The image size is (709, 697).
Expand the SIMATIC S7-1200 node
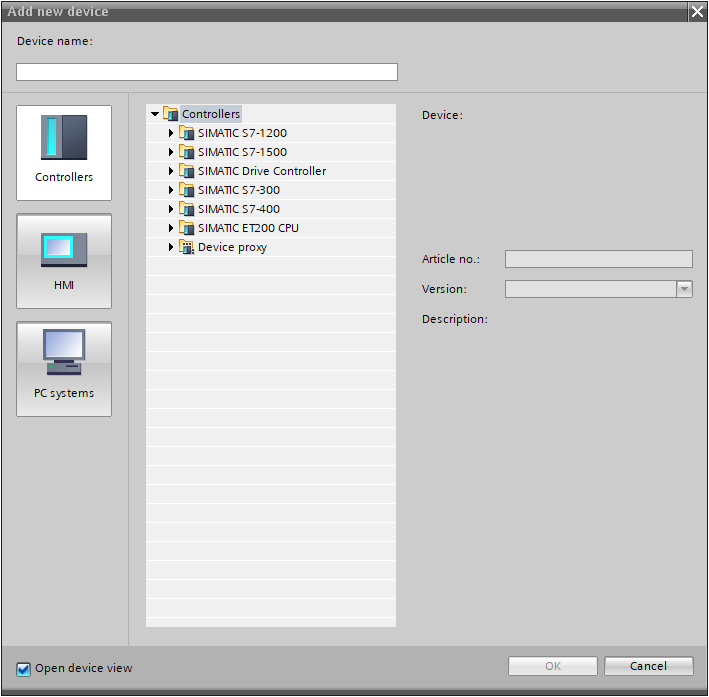point(171,133)
